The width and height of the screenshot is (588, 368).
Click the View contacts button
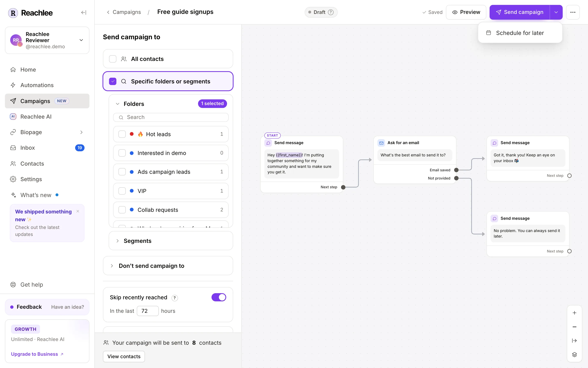tap(124, 356)
